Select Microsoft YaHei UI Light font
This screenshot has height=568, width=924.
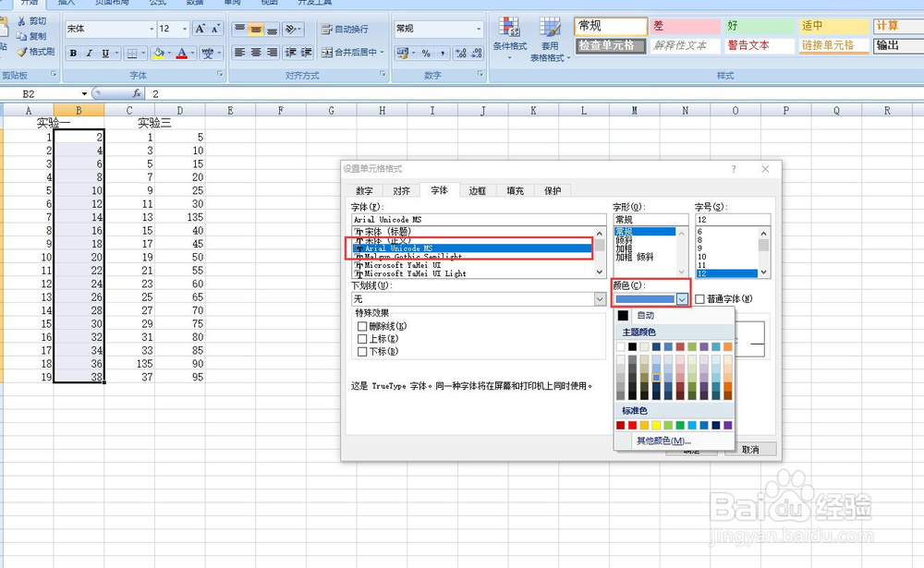[415, 274]
